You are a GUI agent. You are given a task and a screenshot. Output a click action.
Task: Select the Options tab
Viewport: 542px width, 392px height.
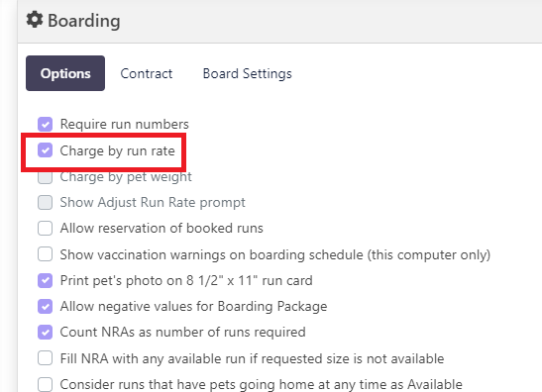(65, 73)
